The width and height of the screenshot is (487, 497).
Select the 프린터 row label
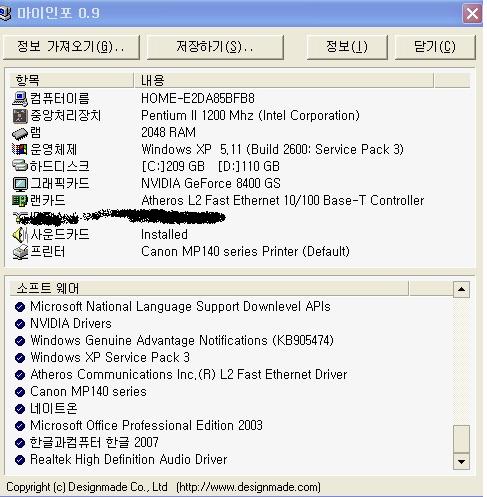coord(48,252)
